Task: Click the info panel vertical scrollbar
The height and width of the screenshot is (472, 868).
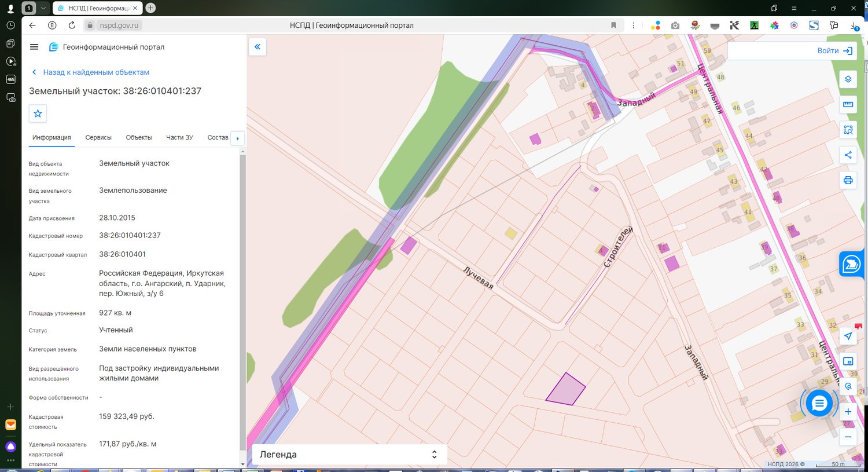Action: pos(242,301)
